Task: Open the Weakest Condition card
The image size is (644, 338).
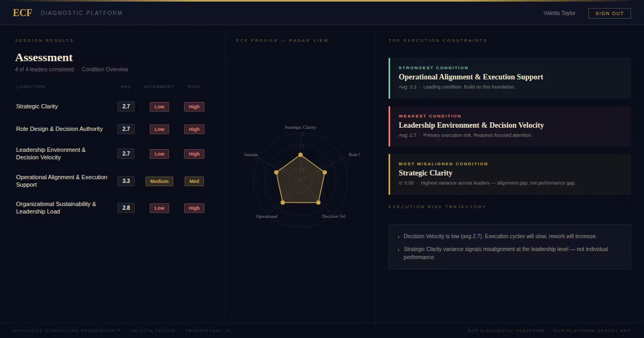Action: 509,126
